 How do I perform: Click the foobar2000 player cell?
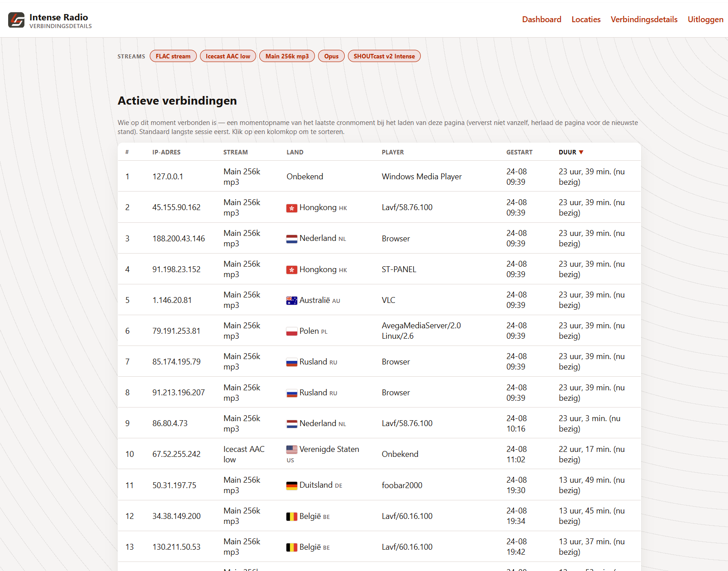click(402, 485)
